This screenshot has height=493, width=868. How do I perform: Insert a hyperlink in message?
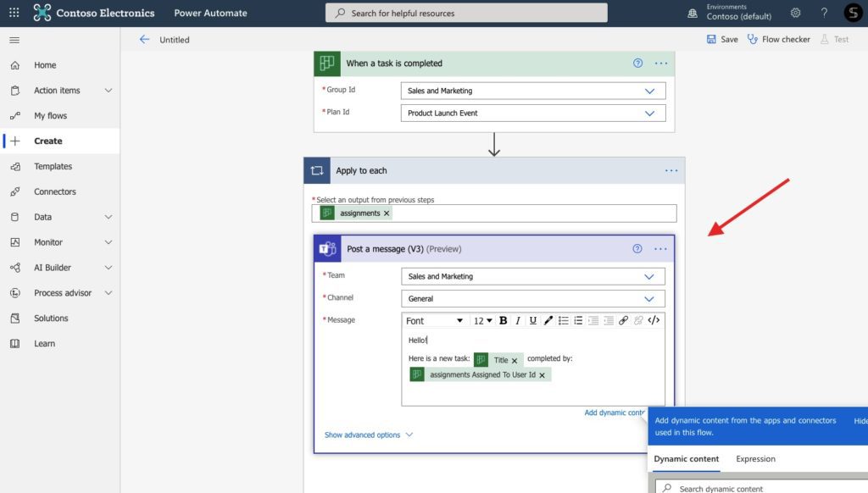[623, 320]
